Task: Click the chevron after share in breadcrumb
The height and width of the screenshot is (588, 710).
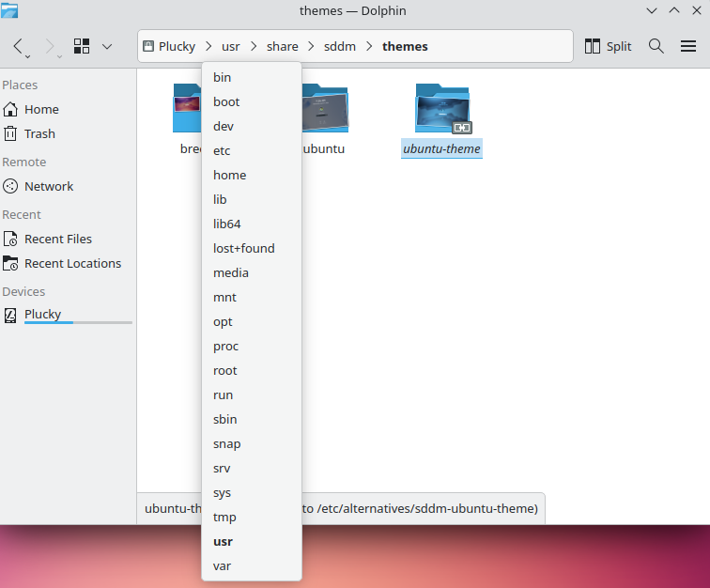Action: pyautogui.click(x=312, y=46)
